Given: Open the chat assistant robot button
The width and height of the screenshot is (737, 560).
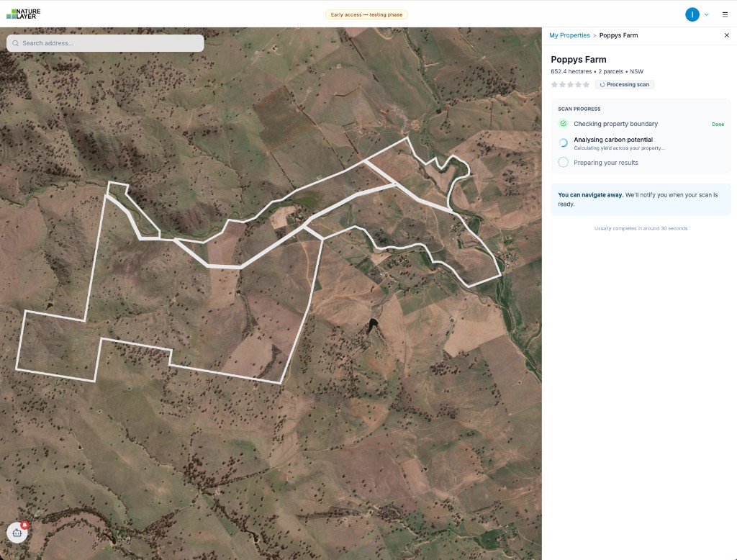Looking at the screenshot, I should tap(16, 533).
